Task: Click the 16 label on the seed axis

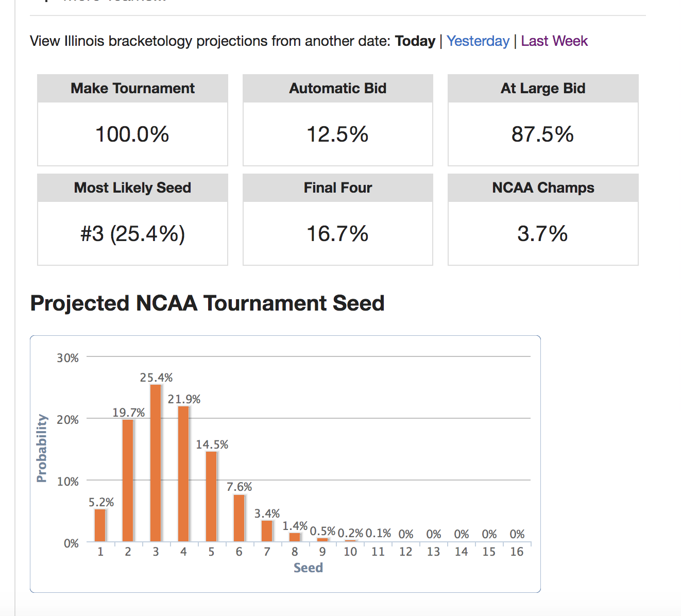Action: [x=517, y=552]
